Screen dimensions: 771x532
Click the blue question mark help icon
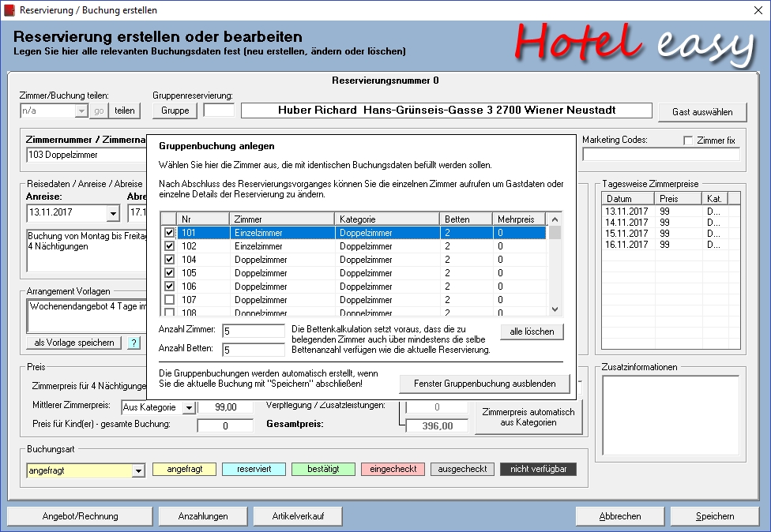(134, 343)
